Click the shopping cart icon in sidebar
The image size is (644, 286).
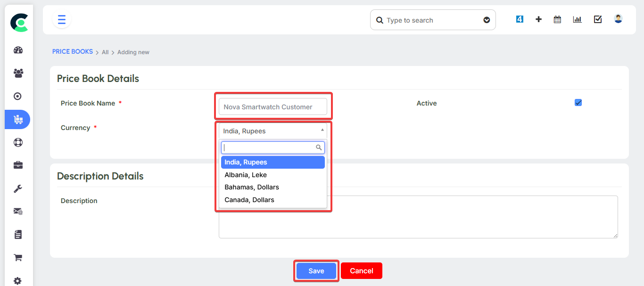click(18, 258)
